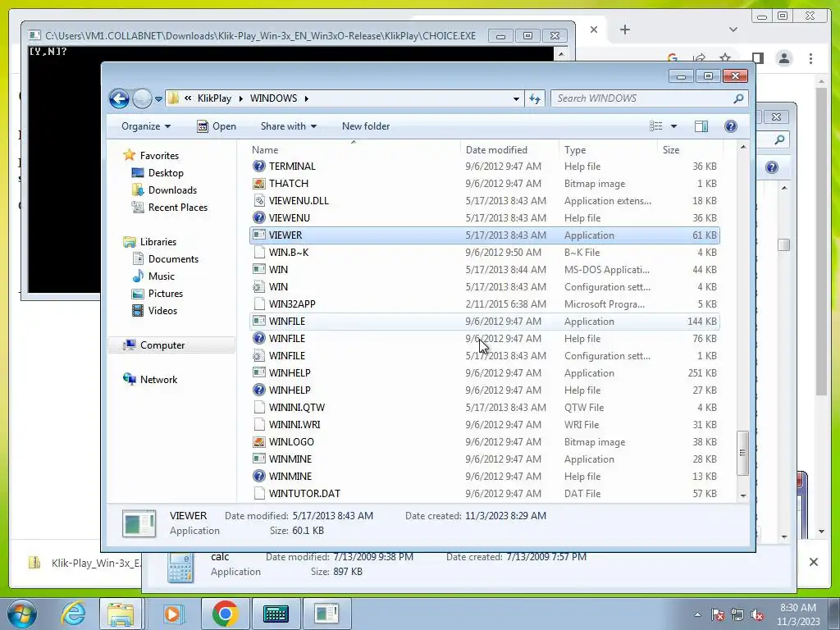The width and height of the screenshot is (840, 630).
Task: Select the WINLOGO bitmap image icon
Action: pos(258,442)
